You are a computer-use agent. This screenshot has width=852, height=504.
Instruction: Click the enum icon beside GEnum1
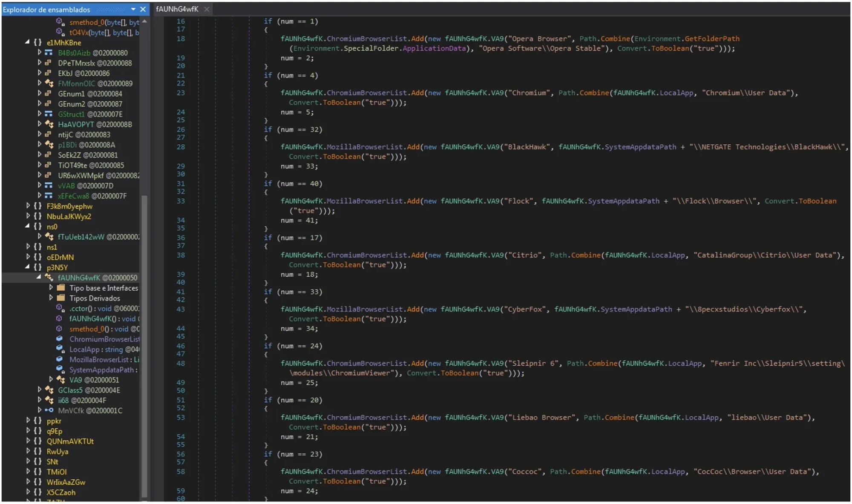point(49,94)
